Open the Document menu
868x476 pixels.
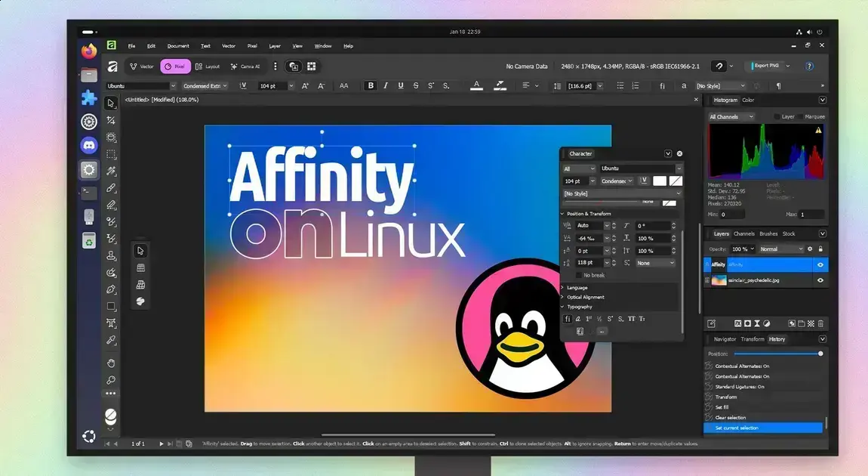tap(178, 46)
